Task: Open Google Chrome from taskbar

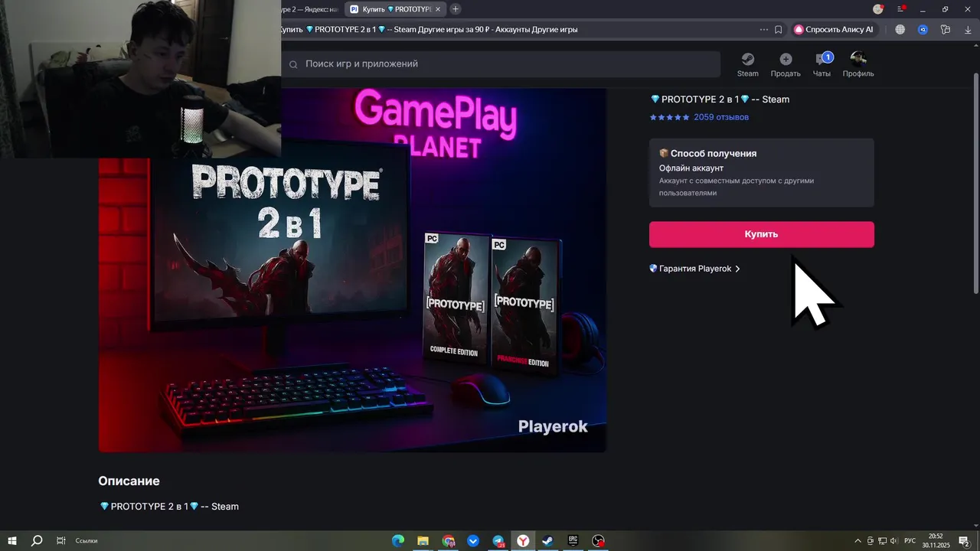Action: click(448, 541)
